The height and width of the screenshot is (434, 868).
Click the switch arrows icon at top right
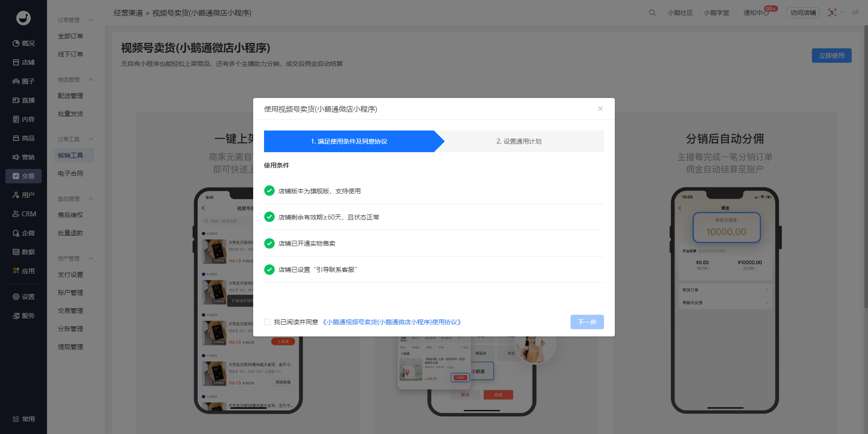[x=855, y=13]
